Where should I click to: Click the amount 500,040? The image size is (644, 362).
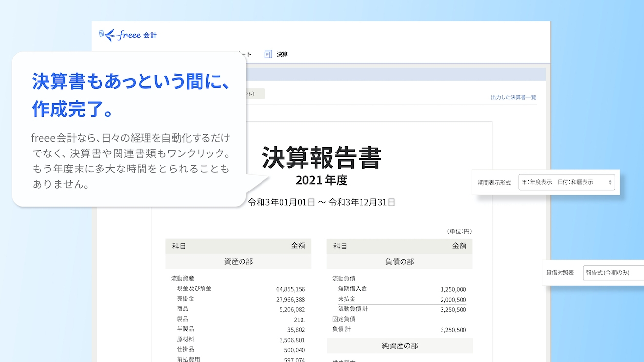click(294, 350)
